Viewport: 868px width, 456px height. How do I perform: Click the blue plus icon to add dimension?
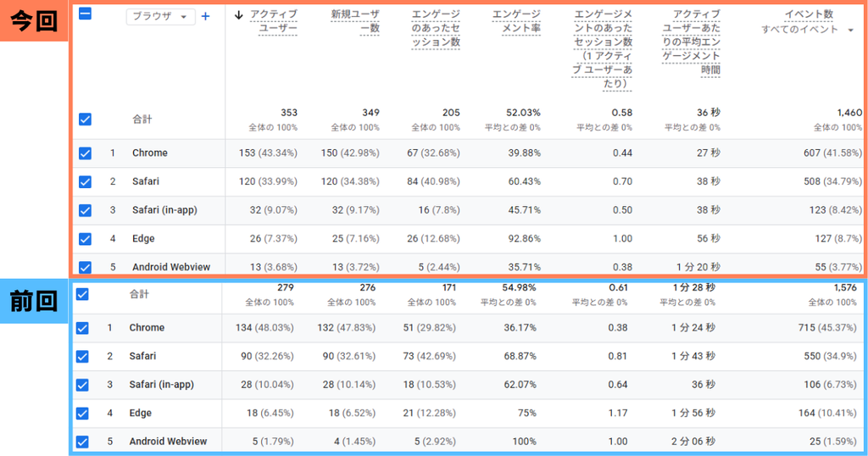click(x=205, y=17)
